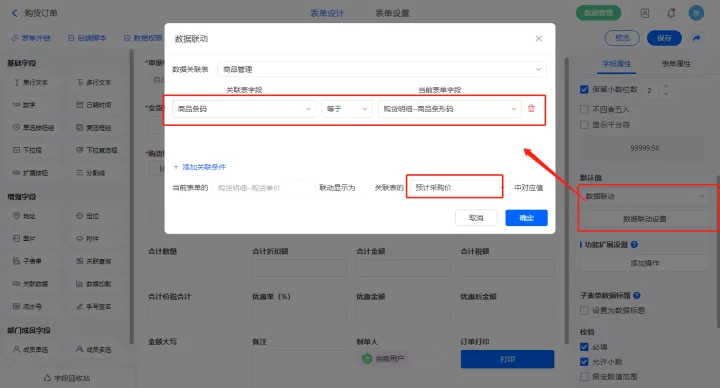Screen dimensions: 720x388
Task: Open the 商品条码 linked-field dropdown
Action: [x=244, y=109]
